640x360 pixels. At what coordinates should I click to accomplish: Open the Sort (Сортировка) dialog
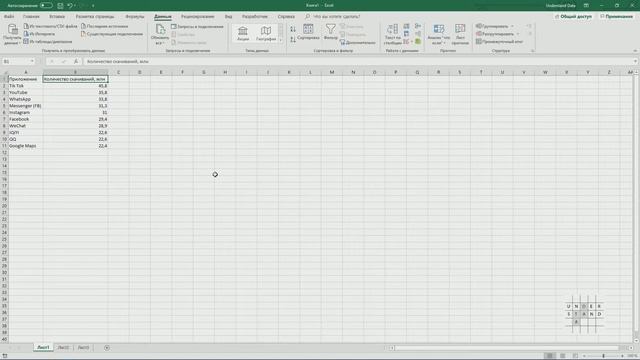point(308,32)
